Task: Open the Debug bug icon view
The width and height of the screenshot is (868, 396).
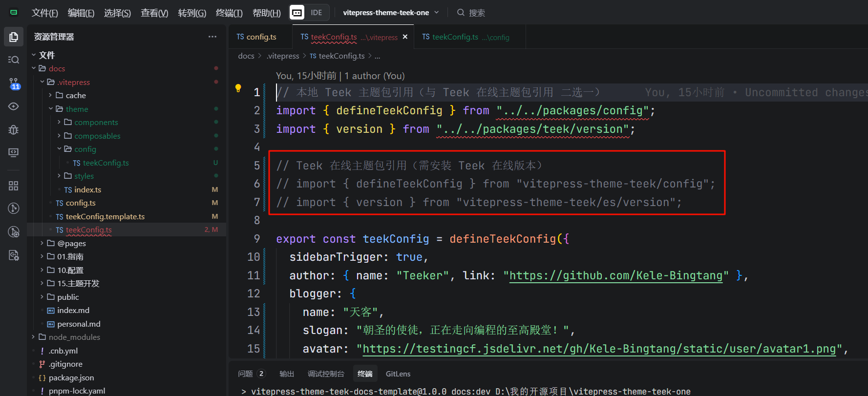Action: click(14, 129)
